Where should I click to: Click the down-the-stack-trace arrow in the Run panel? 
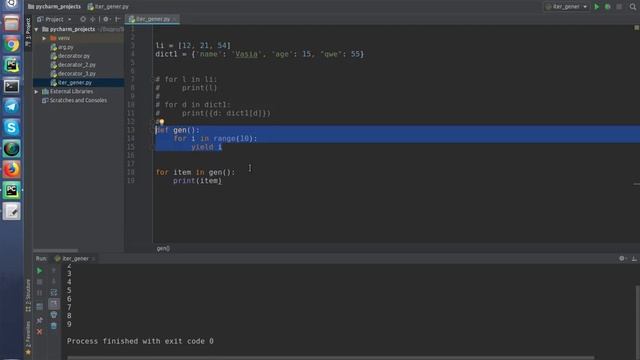click(x=53, y=282)
